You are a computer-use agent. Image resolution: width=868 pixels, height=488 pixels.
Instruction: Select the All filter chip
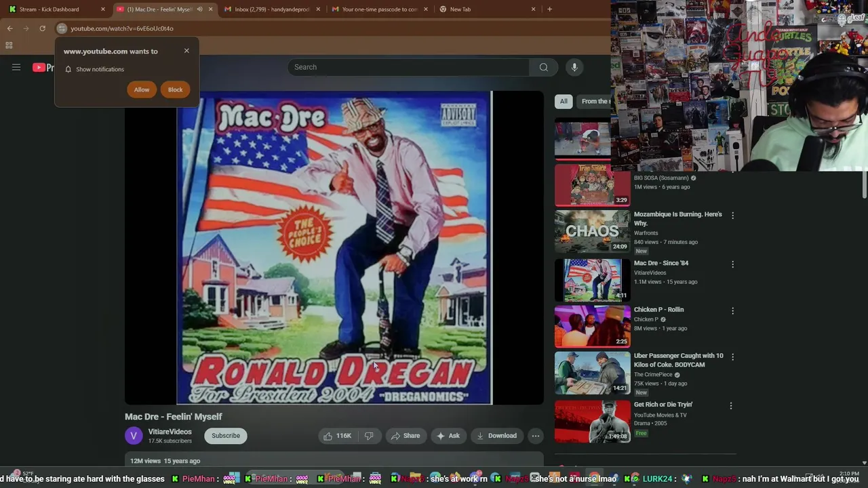tap(564, 101)
